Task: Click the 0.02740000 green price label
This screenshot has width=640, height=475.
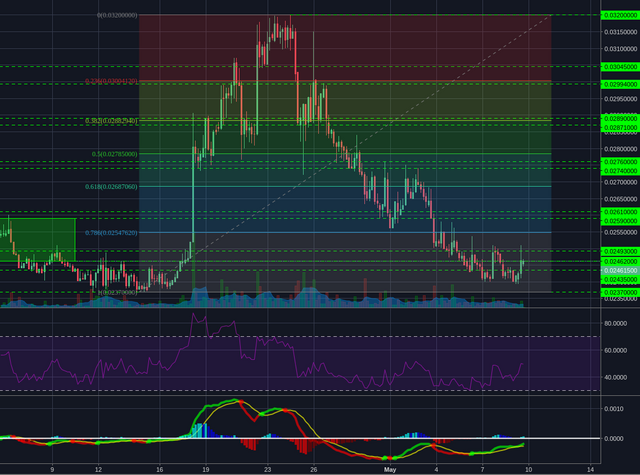Action: 620,171
